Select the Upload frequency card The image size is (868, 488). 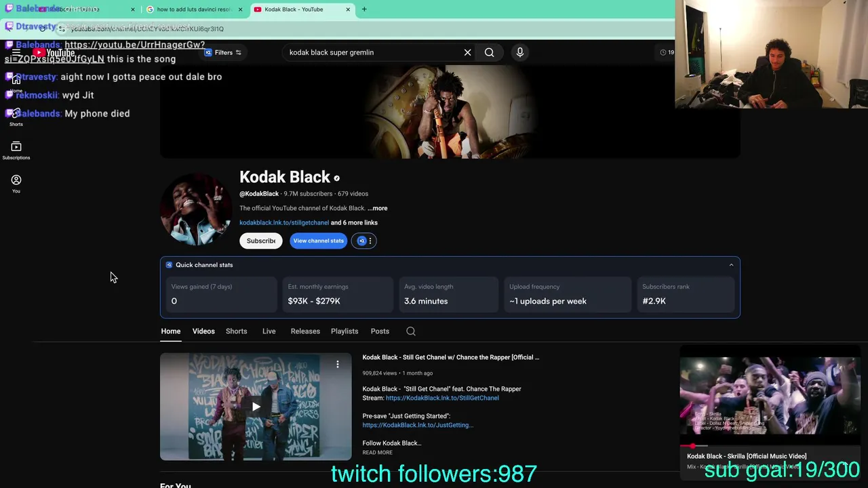568,294
